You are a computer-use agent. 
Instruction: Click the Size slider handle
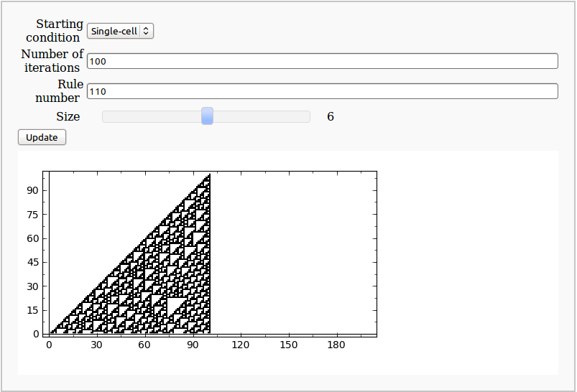tap(207, 116)
